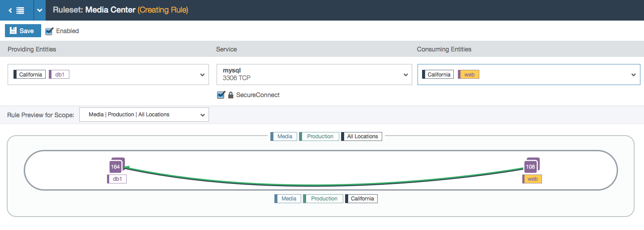
Task: Expand the Providing Entities dropdown
Action: pos(202,75)
